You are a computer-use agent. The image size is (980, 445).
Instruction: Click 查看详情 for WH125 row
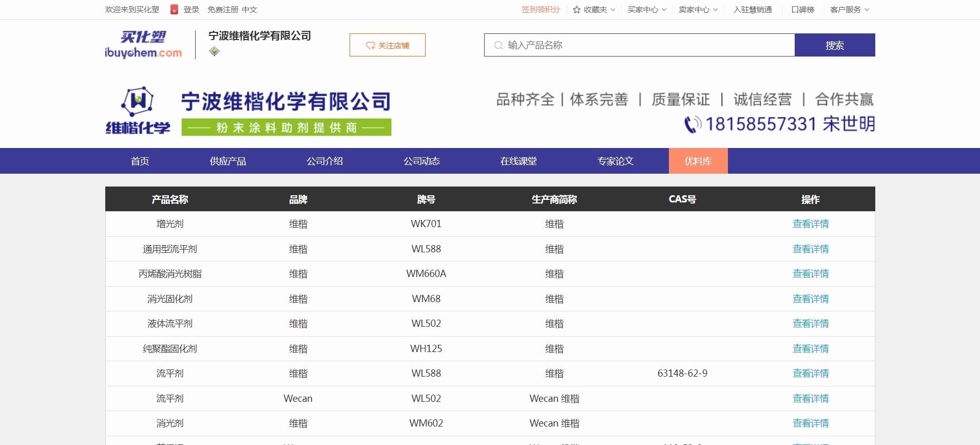pyautogui.click(x=811, y=349)
